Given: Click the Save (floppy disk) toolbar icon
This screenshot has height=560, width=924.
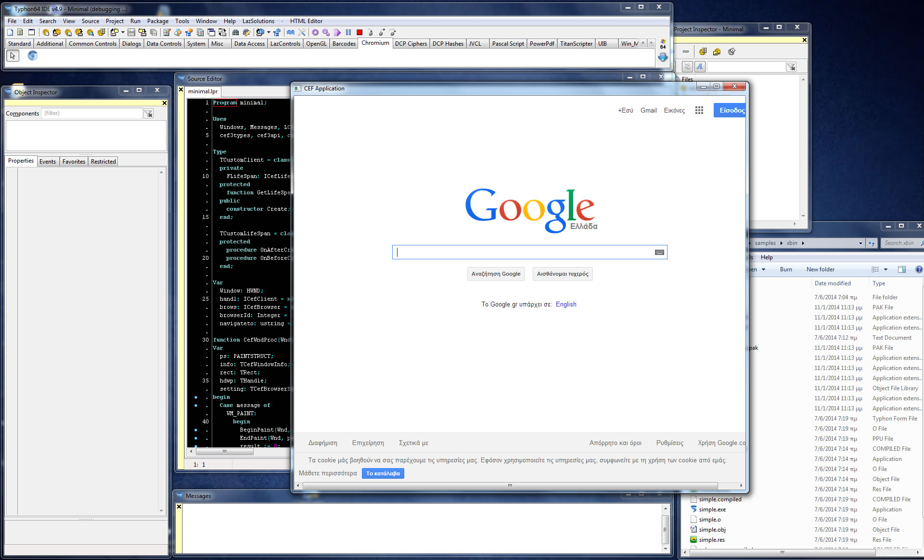Looking at the screenshot, I should 131,32.
